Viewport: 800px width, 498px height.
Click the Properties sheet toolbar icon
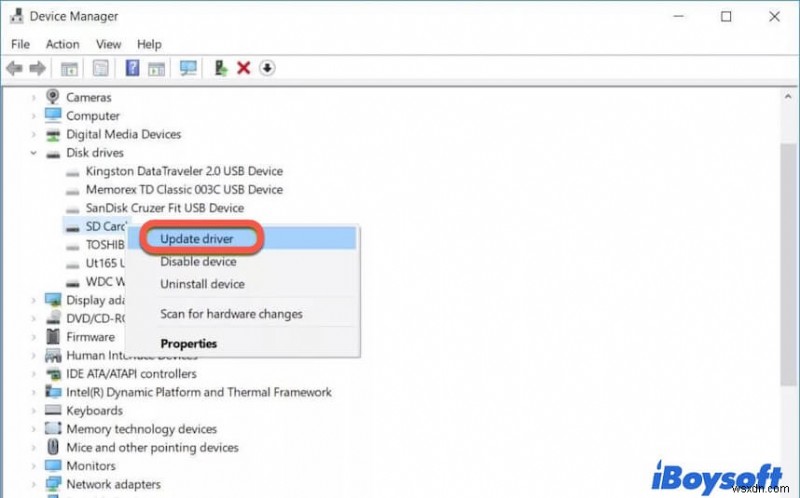tap(101, 68)
